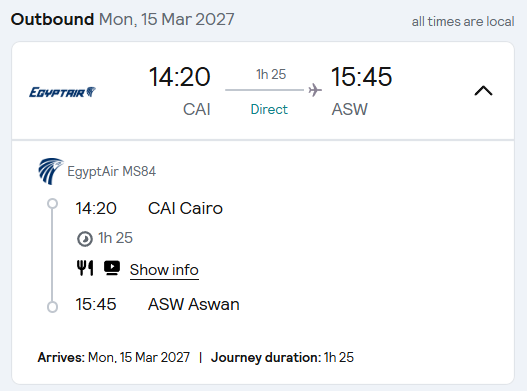Viewport: 527px width, 391px height.
Task: Click the airplane icon on route line
Action: tap(315, 90)
